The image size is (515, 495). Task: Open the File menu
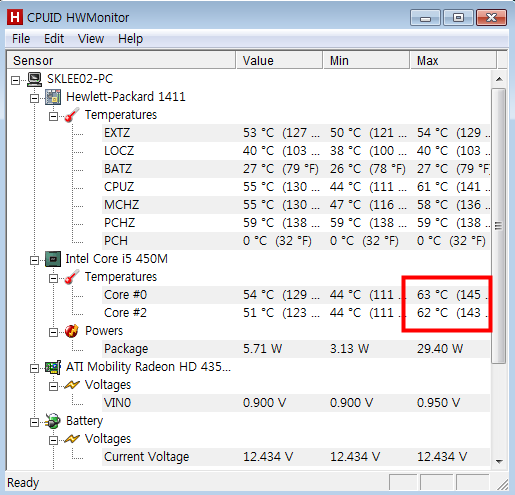(x=21, y=39)
